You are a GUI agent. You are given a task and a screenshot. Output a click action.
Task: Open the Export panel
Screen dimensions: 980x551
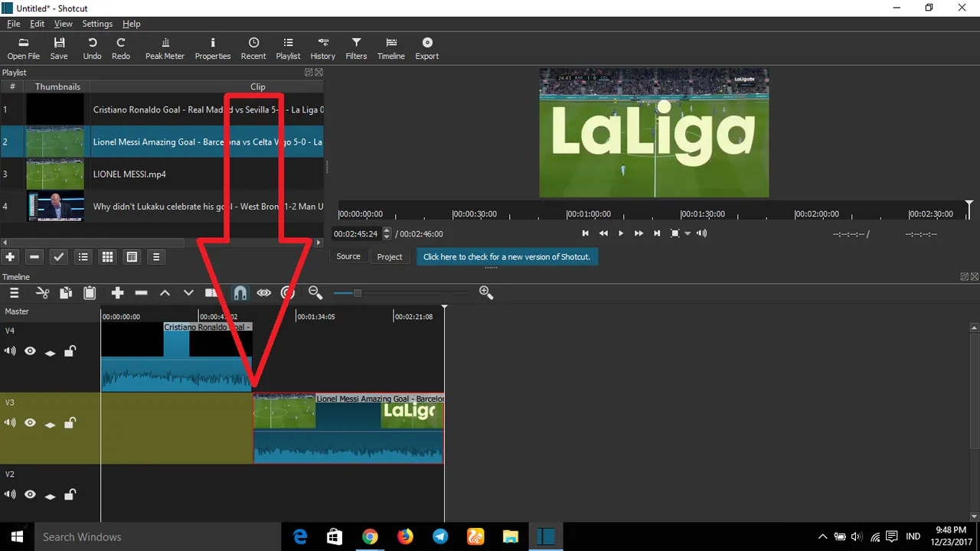pyautogui.click(x=427, y=49)
